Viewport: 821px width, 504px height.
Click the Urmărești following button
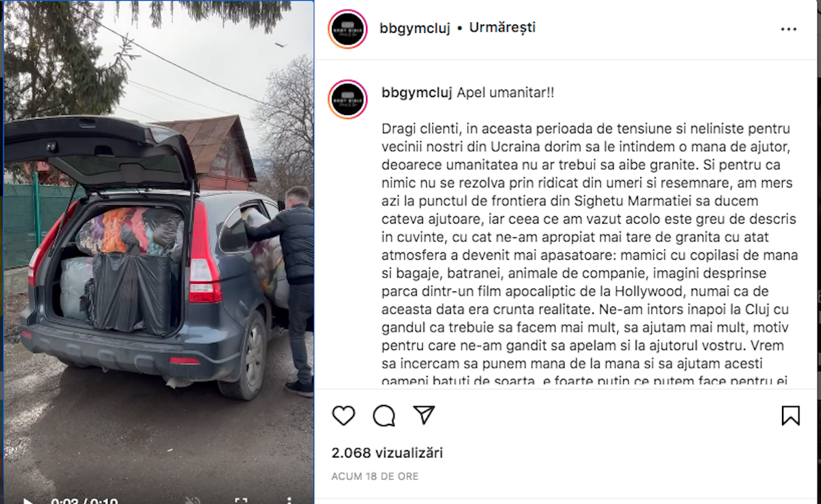[x=502, y=28]
